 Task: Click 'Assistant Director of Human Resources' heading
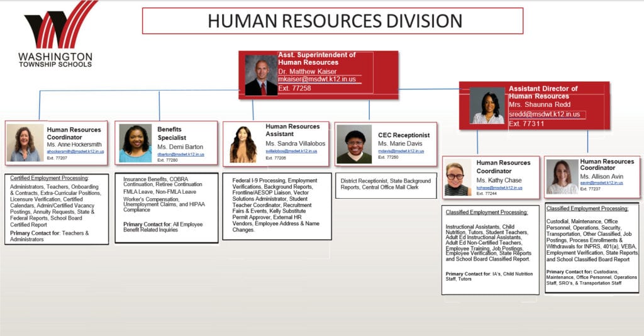543,92
